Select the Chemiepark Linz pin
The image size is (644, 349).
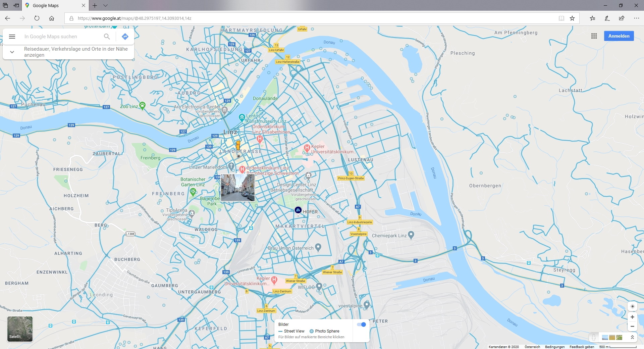tap(411, 235)
